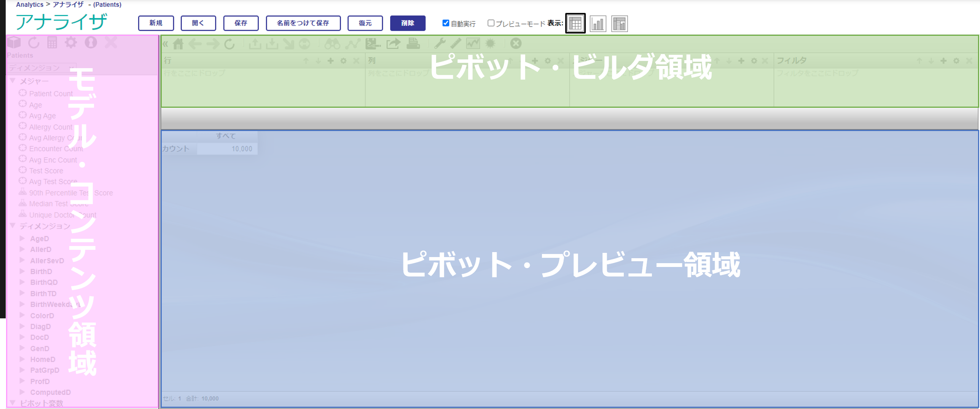Click the plus icon in the 行 header

tap(330, 61)
